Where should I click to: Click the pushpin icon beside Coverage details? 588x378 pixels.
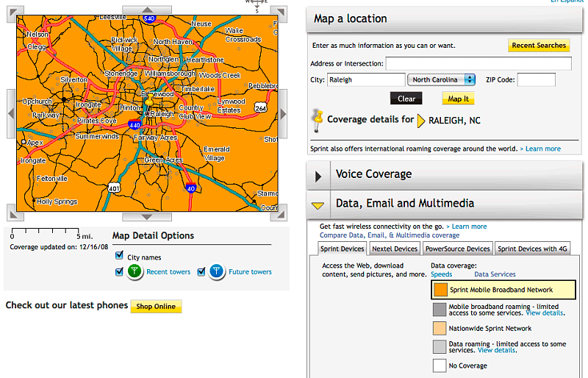tap(318, 121)
